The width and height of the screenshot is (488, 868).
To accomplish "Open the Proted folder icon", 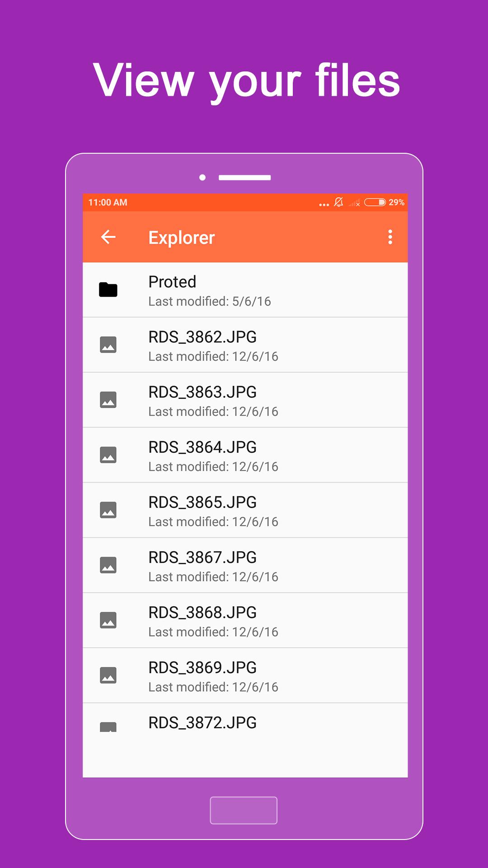I will tap(108, 290).
